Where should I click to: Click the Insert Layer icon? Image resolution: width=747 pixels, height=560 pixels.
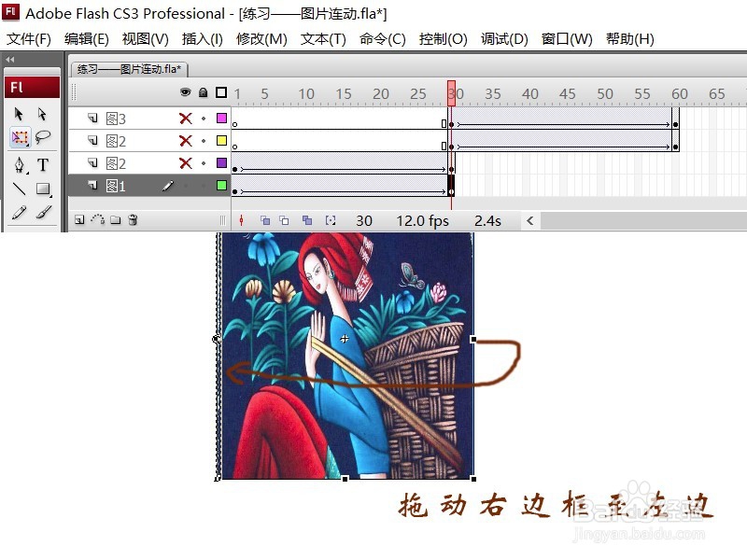[79, 219]
